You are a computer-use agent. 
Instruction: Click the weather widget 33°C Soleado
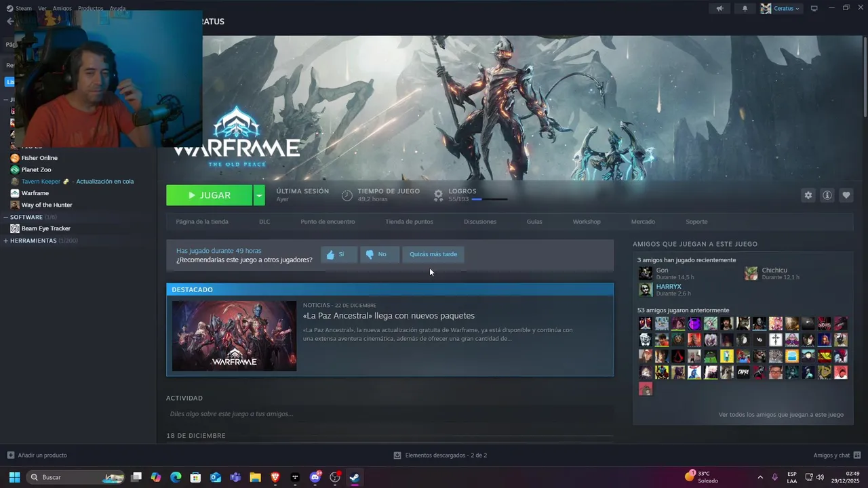(x=703, y=476)
